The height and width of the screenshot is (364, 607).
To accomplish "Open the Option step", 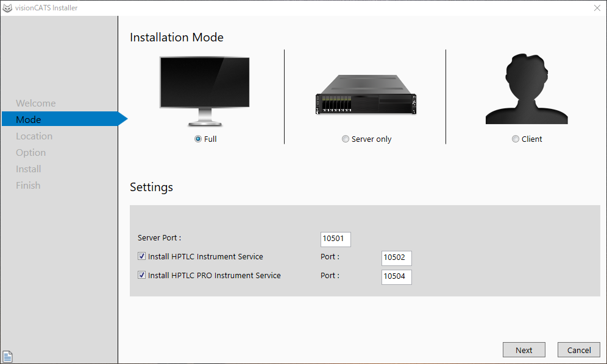I will point(30,153).
